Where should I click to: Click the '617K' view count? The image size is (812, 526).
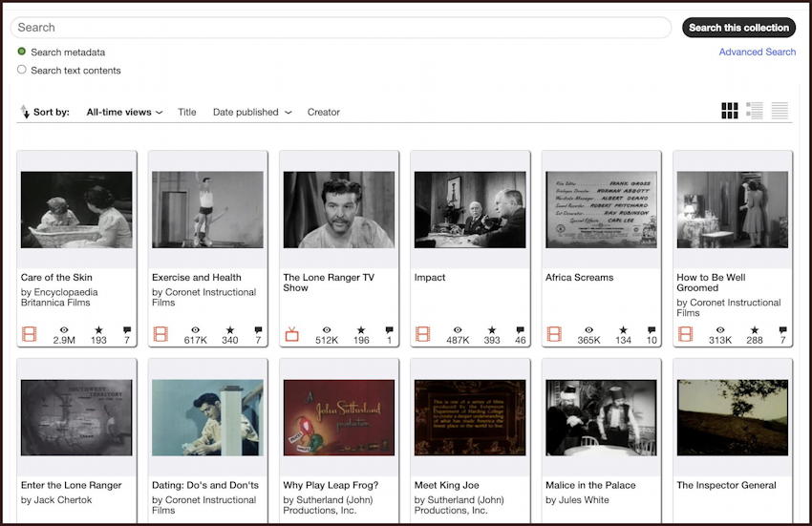tap(195, 340)
